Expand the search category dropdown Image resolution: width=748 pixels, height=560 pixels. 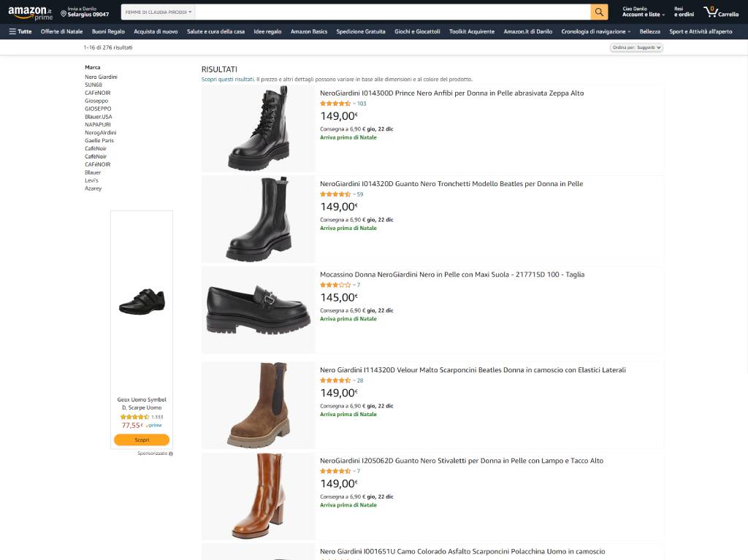pyautogui.click(x=159, y=12)
